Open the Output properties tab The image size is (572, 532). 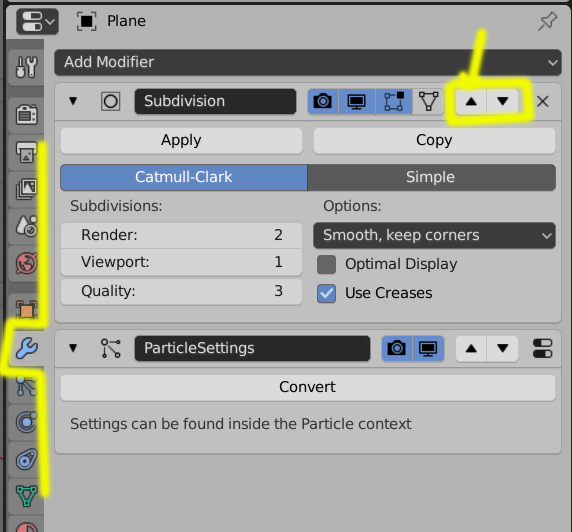click(26, 152)
